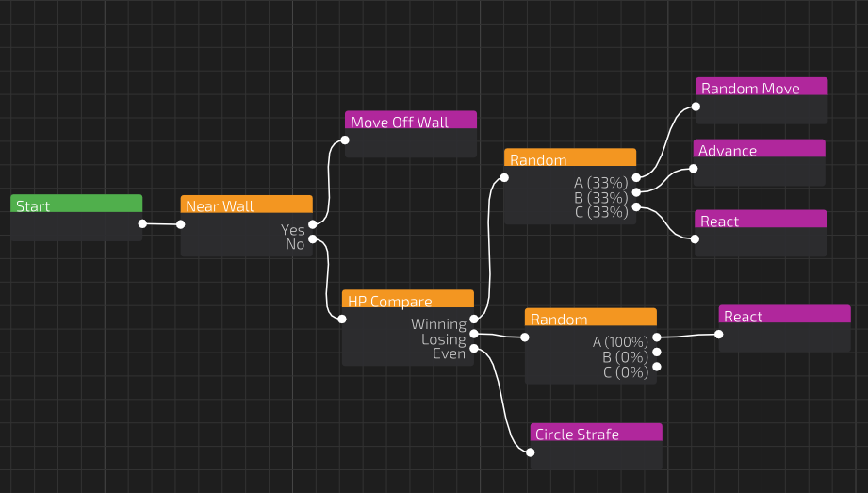Select the green Start node header
This screenshot has height=493, width=868.
tap(76, 205)
